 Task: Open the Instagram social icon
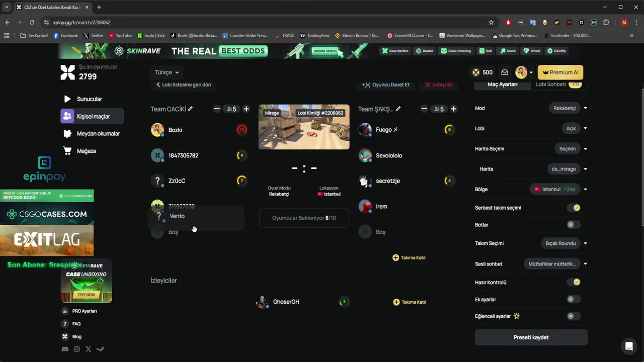pos(77,349)
